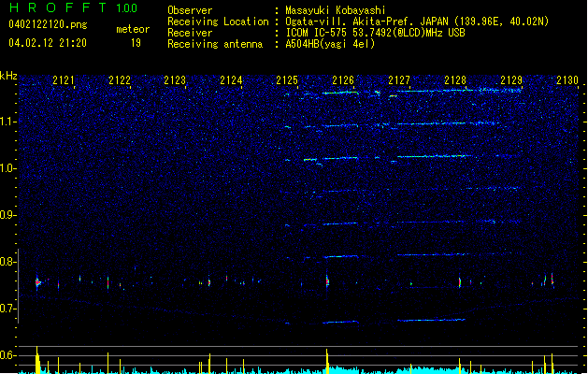Click time marker 2130
588x374 pixels.
click(567, 80)
